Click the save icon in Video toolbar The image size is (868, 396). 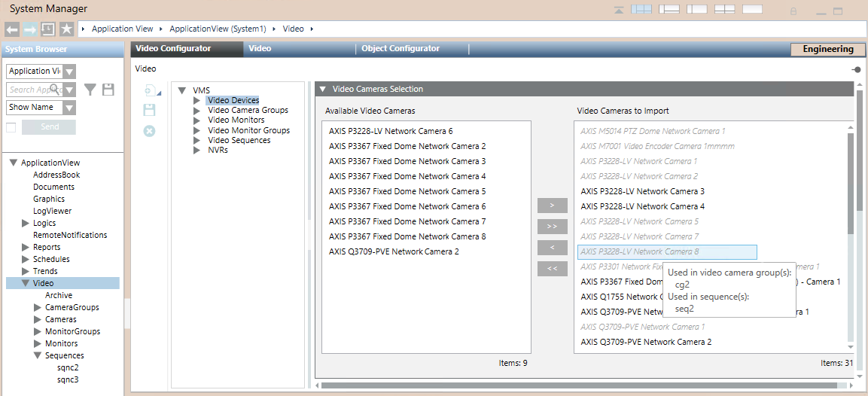pos(149,110)
